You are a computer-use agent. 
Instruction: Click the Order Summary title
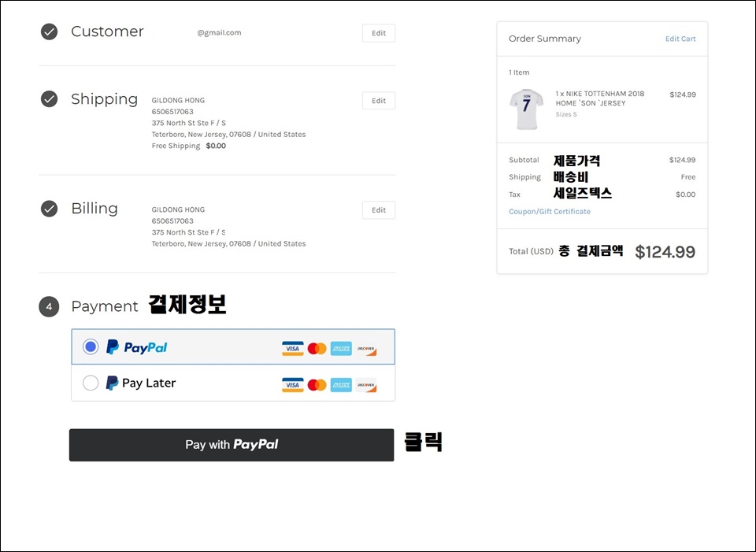545,39
